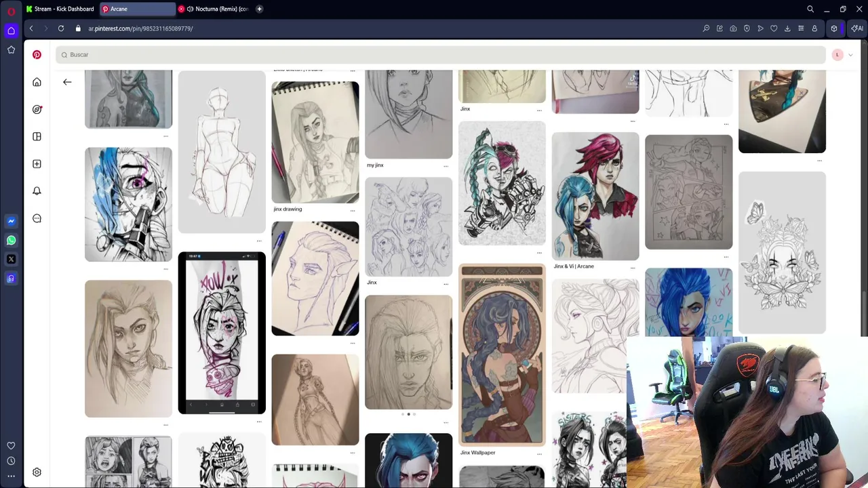Open the 'Jinx & Vi | Arcane' pin title
Image resolution: width=868 pixels, height=488 pixels.
574,266
